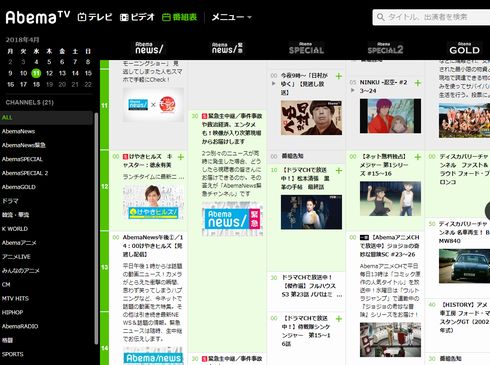Select the Abema SPECIAL2 channel header
This screenshot has width=490, height=365.
pos(385,48)
